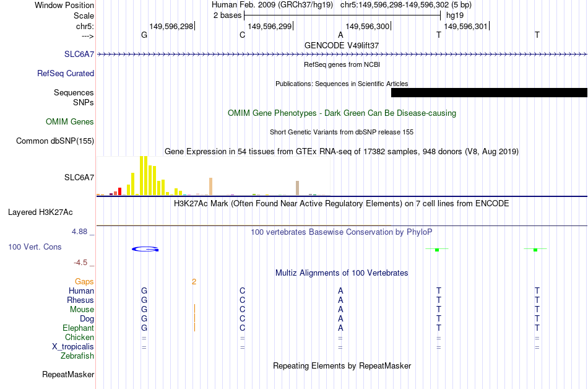Click 'Short Genetic Variants from dbSNP release 155'
Screen dimensions: 588x389
click(x=342, y=132)
